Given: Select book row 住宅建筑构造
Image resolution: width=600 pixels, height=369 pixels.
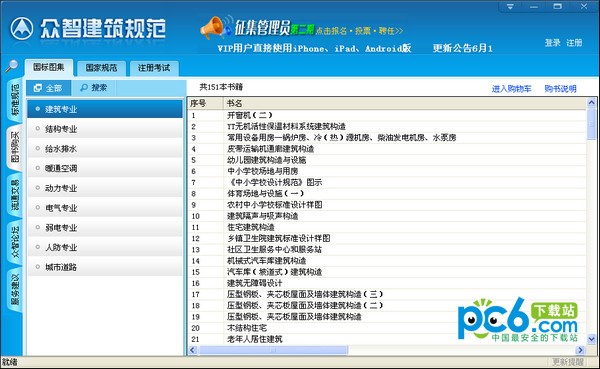Looking at the screenshot, I should click(386, 227).
